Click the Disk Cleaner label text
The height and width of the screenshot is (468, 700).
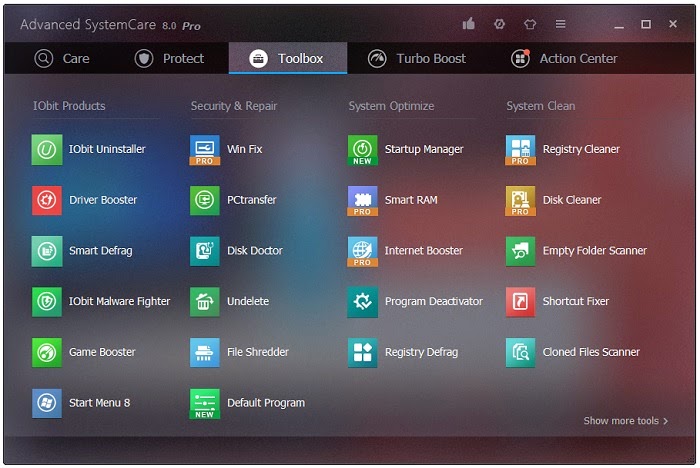[x=572, y=200]
